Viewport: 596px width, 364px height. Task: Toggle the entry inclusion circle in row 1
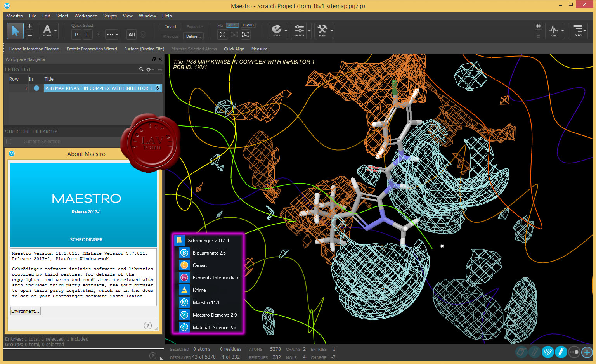pos(36,88)
